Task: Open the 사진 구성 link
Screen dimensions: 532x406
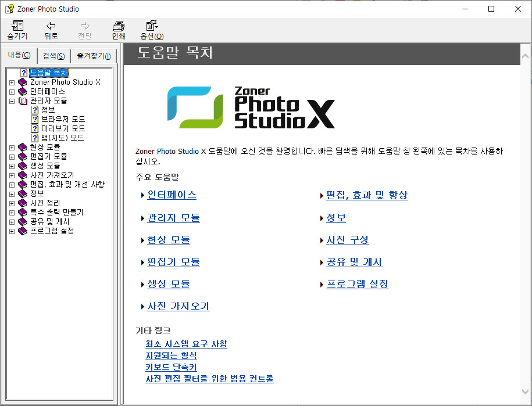Action: (x=348, y=240)
